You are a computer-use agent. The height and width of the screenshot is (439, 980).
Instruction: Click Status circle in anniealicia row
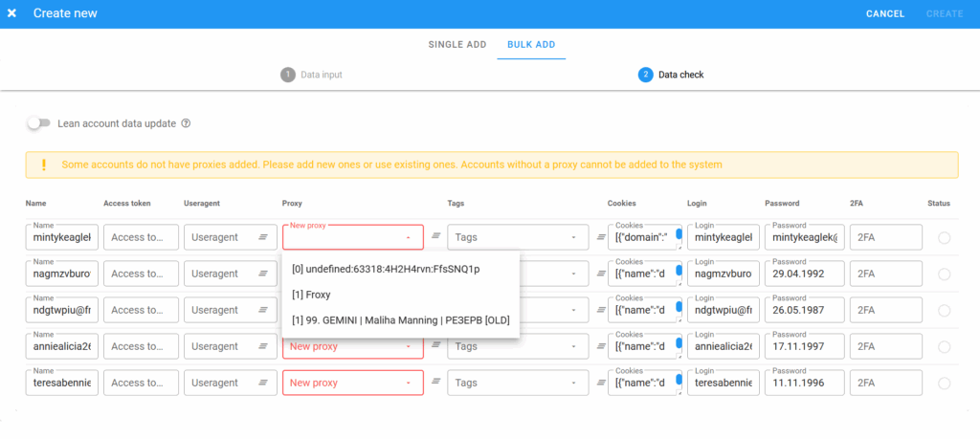coord(944,346)
